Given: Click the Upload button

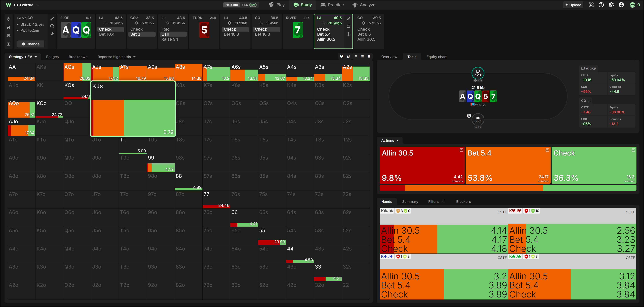Looking at the screenshot, I should [573, 5].
